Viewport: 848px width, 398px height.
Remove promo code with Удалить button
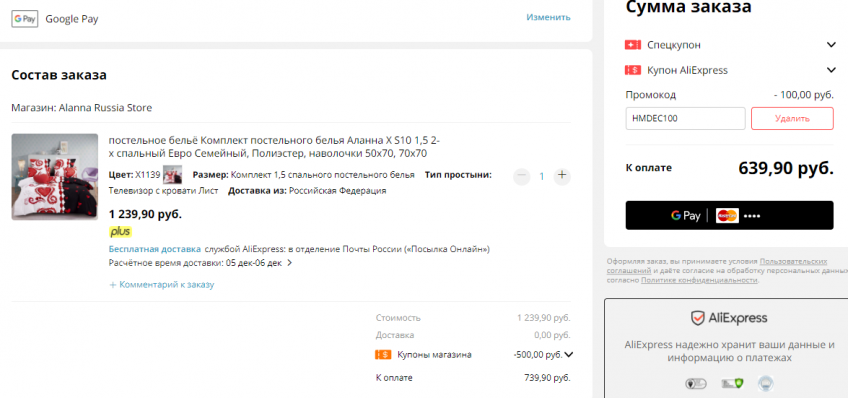[792, 118]
